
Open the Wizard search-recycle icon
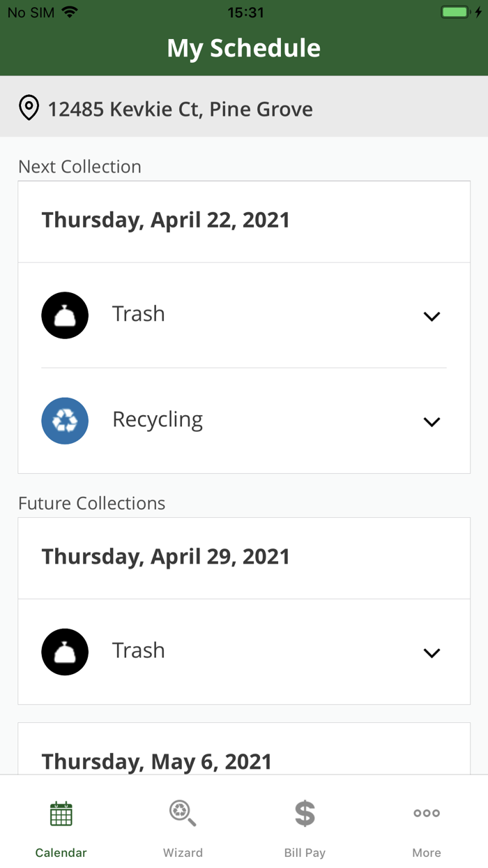[x=183, y=814]
